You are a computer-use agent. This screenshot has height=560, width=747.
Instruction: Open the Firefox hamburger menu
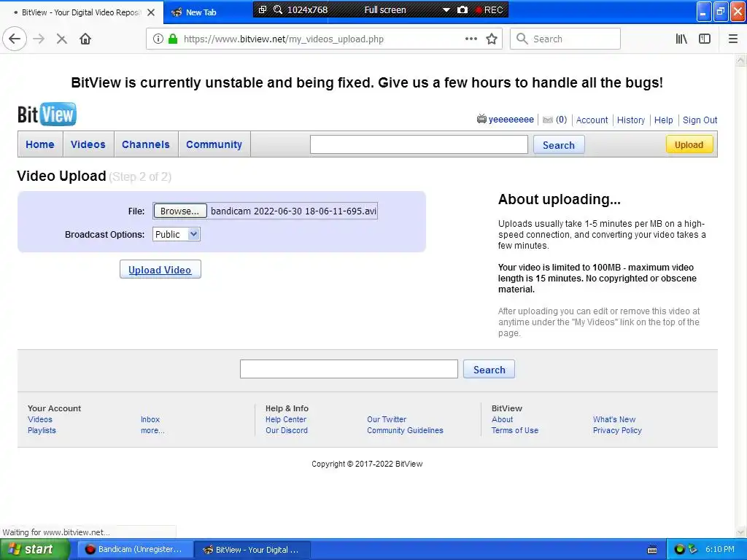click(733, 39)
